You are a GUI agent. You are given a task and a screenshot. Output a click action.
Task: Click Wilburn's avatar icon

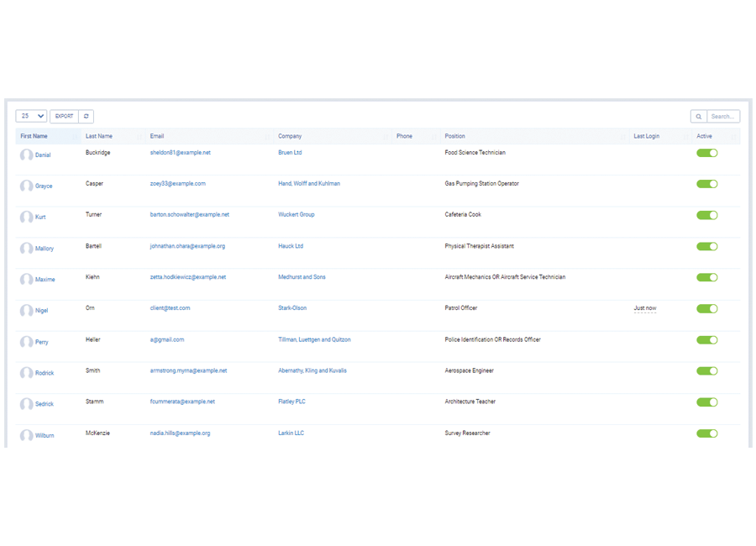coord(26,436)
